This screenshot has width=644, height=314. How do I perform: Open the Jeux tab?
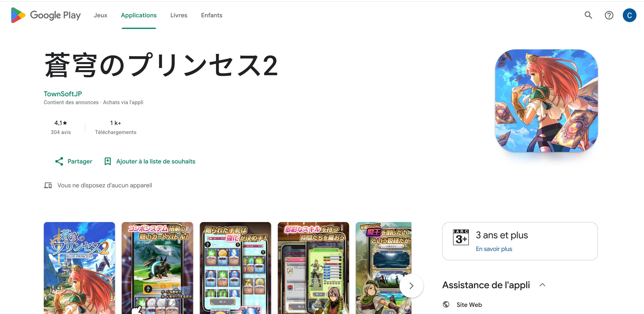click(100, 15)
